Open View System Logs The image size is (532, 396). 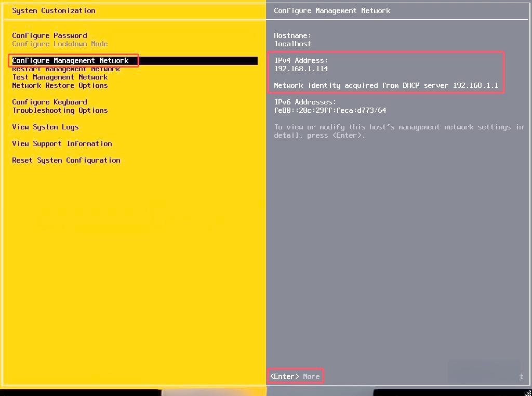point(45,127)
